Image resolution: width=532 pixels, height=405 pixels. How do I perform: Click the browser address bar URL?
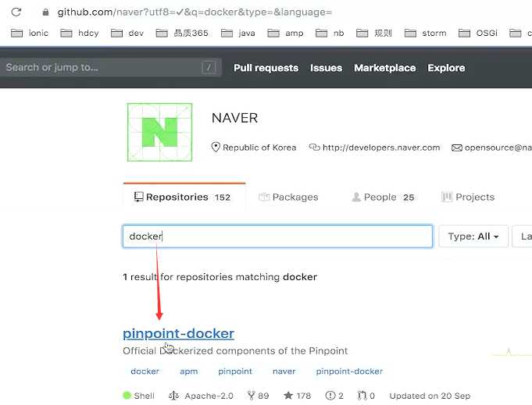(x=195, y=12)
